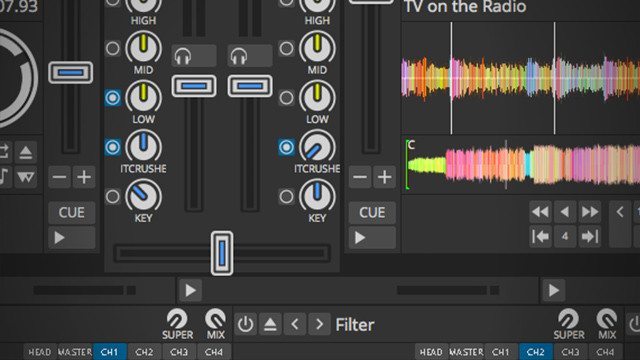This screenshot has width=640, height=360.
Task: Enable left channel MID kill button
Action: pos(113,49)
